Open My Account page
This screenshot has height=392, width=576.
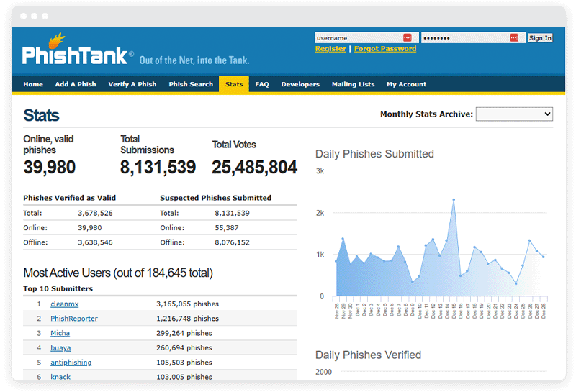406,84
